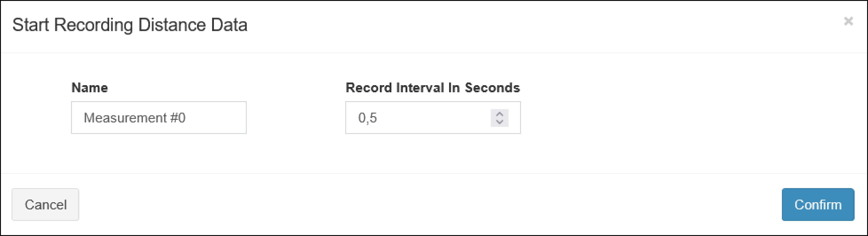
Task: Increase the record interval with up arrow
Action: 499,114
